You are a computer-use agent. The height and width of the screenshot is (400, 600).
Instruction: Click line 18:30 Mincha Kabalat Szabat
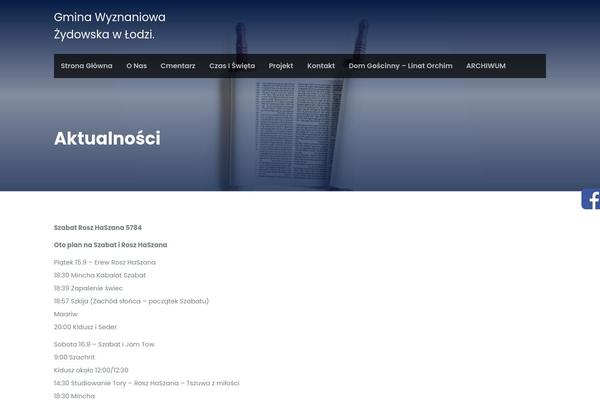(x=100, y=275)
